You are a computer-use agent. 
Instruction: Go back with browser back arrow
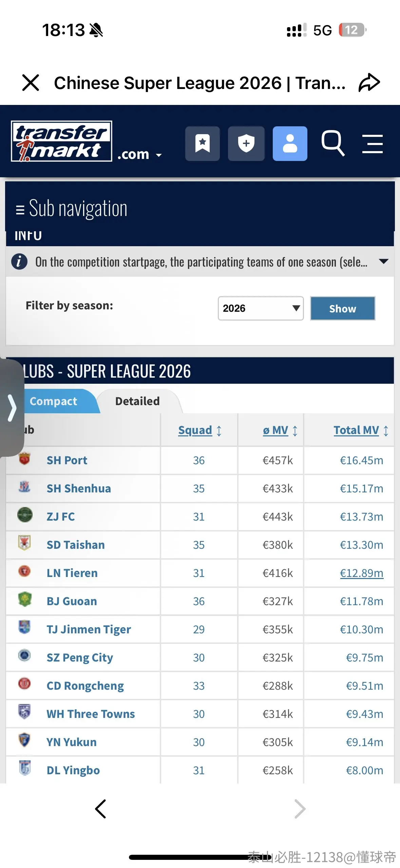(x=100, y=809)
